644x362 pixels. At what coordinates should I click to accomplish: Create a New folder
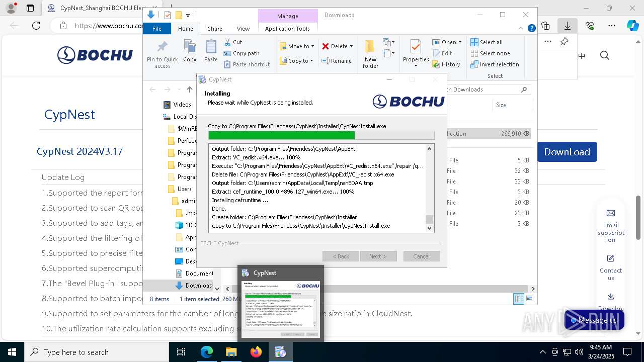click(370, 54)
